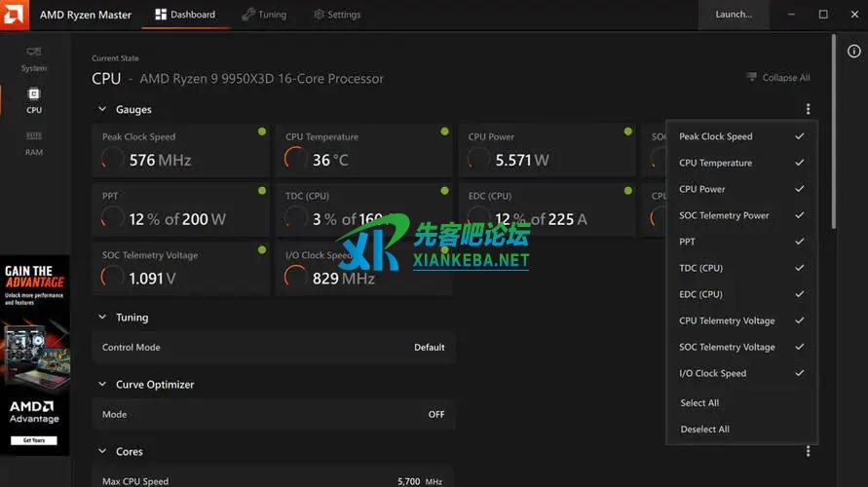
Task: Open the System sidebar icon
Action: pos(34,58)
